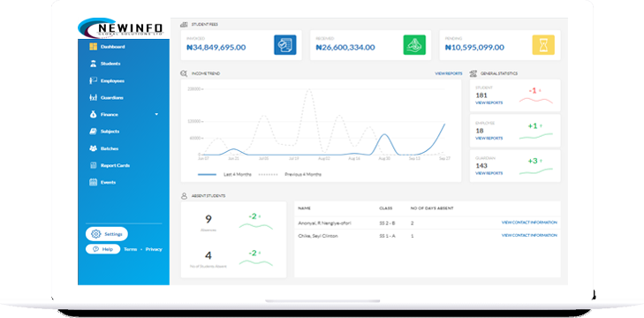This screenshot has width=644, height=318.
Task: Open the Settings button
Action: 107,234
